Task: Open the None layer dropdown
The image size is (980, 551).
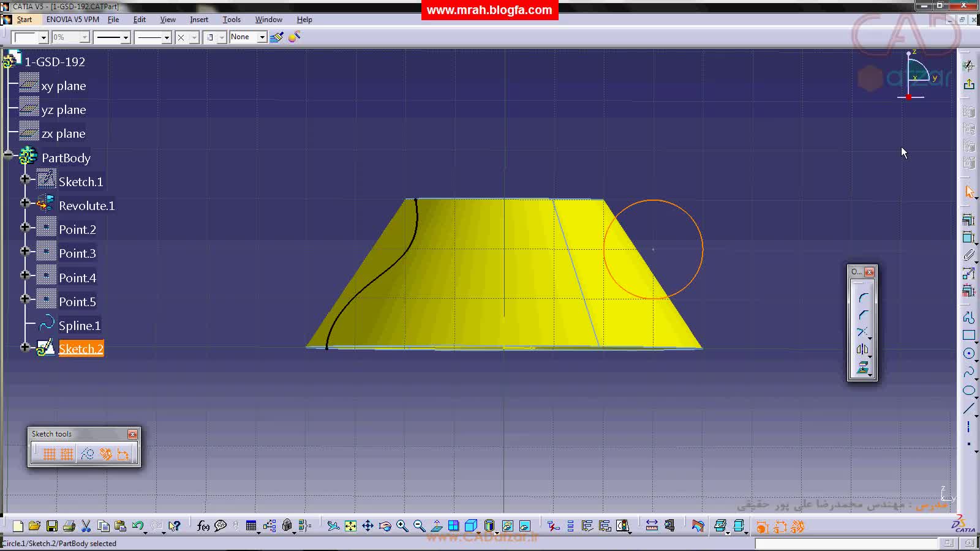Action: pyautogui.click(x=262, y=37)
